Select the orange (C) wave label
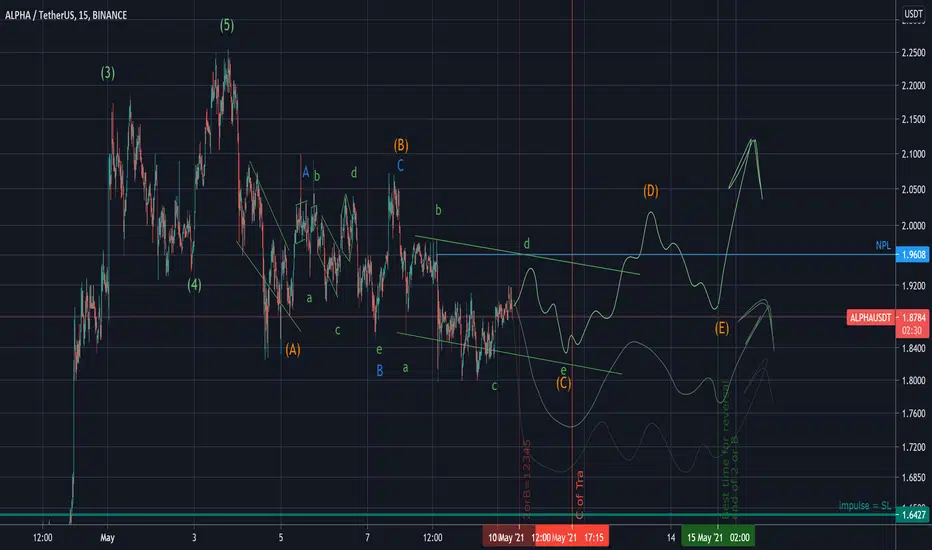 [563, 384]
